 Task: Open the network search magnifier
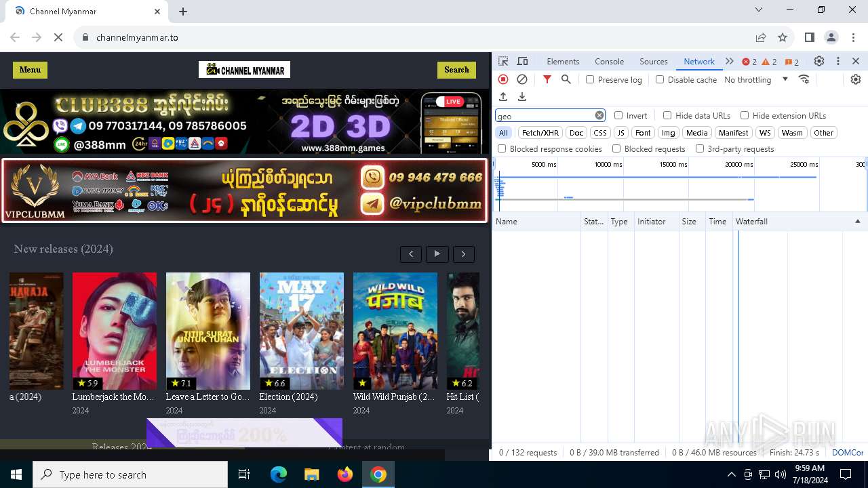566,79
